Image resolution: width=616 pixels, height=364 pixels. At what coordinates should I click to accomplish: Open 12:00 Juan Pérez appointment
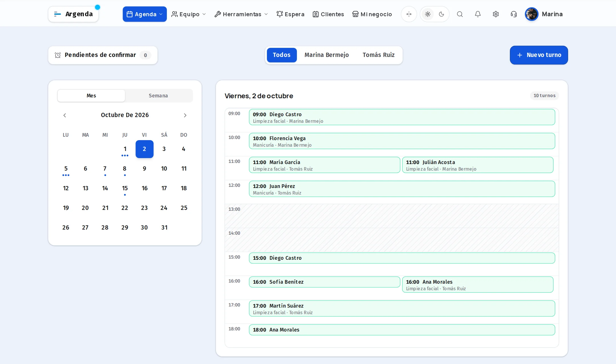(402, 189)
